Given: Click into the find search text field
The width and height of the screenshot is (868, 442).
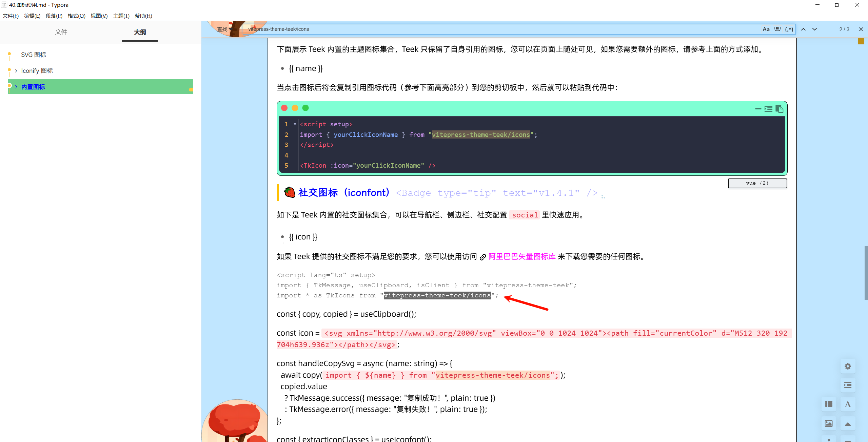Looking at the screenshot, I should (x=475, y=29).
